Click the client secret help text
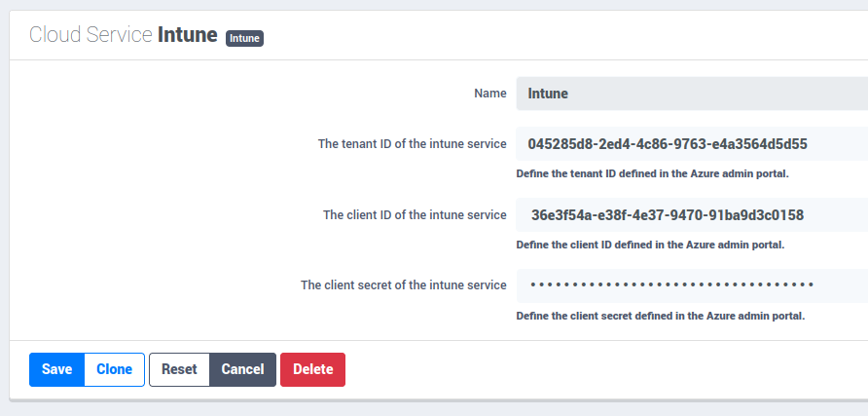 (x=660, y=316)
